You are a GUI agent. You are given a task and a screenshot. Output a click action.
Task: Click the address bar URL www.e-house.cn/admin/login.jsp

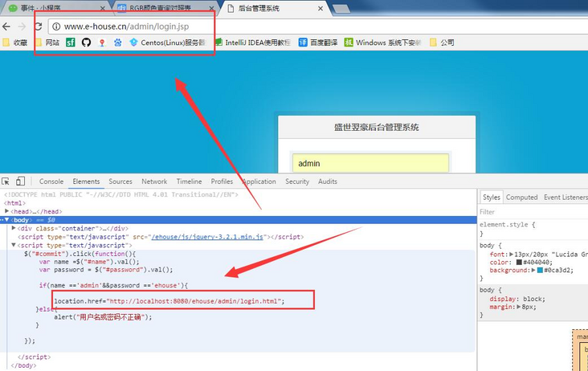(x=126, y=26)
